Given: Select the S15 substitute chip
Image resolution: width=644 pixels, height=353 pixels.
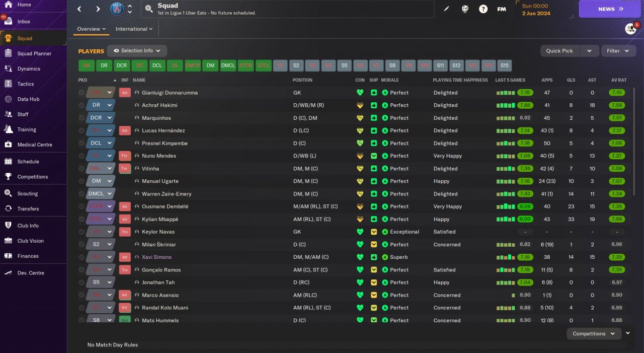Looking at the screenshot, I should 504,65.
